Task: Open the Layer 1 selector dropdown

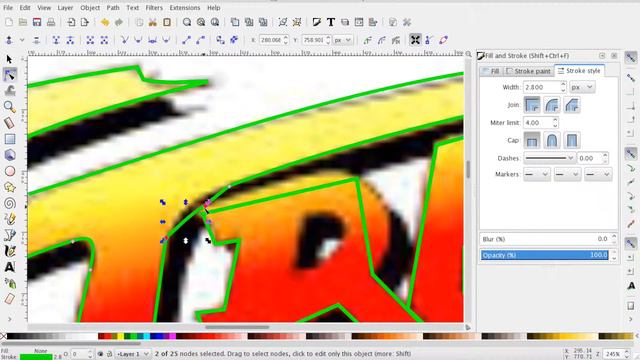Action: tap(133, 354)
